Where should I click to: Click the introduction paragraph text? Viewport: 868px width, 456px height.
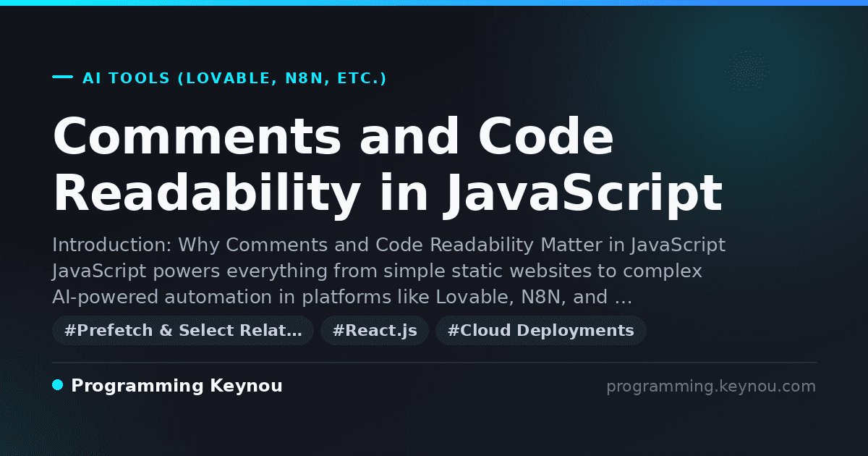point(388,271)
